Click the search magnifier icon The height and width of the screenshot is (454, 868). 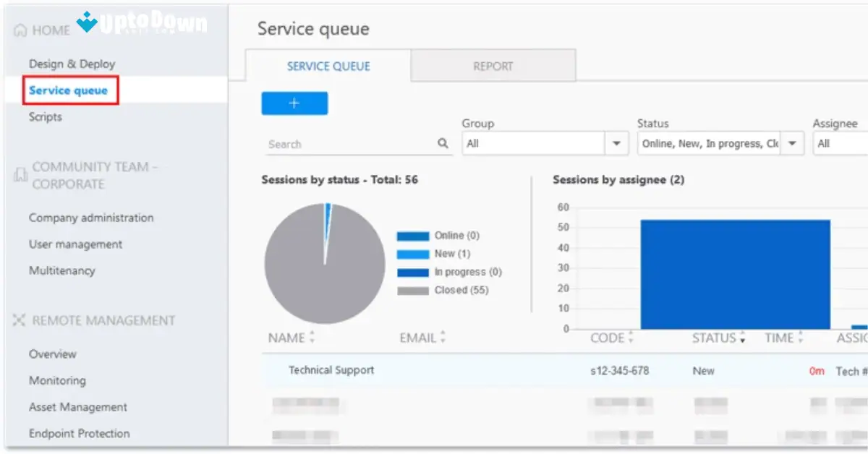443,143
